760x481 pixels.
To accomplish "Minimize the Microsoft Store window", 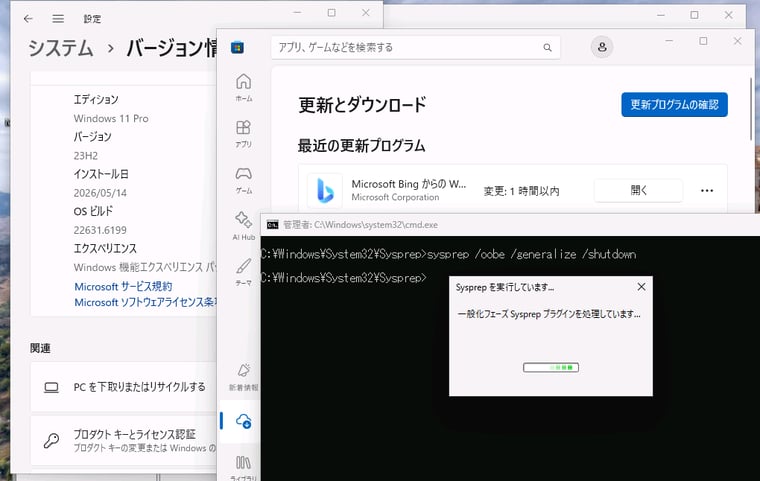I will [x=669, y=41].
